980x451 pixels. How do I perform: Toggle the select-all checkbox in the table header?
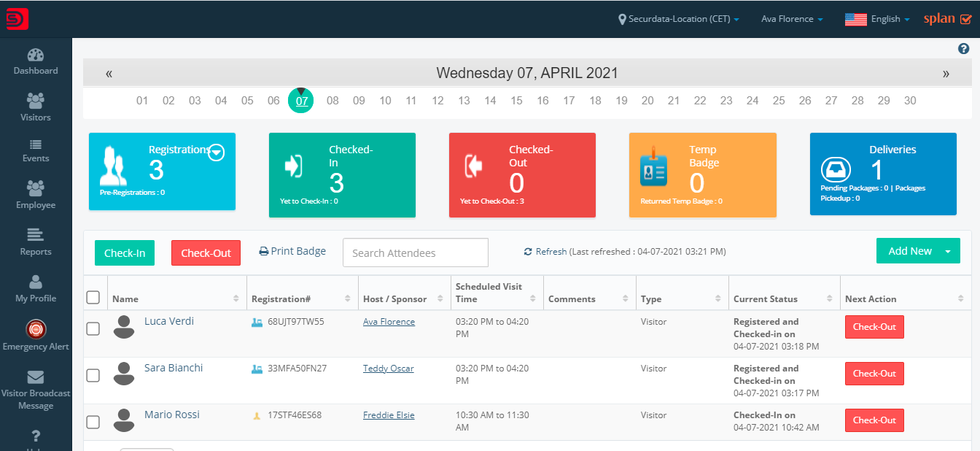click(x=93, y=297)
